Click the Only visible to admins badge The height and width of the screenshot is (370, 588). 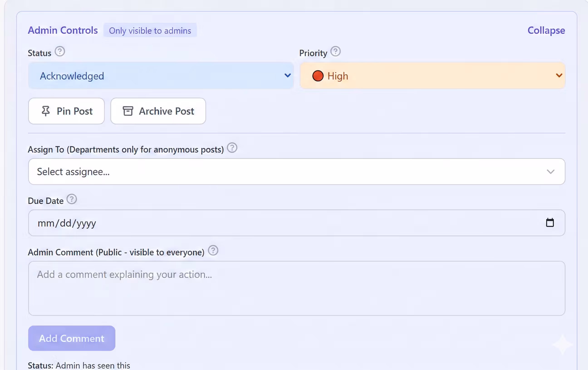150,30
